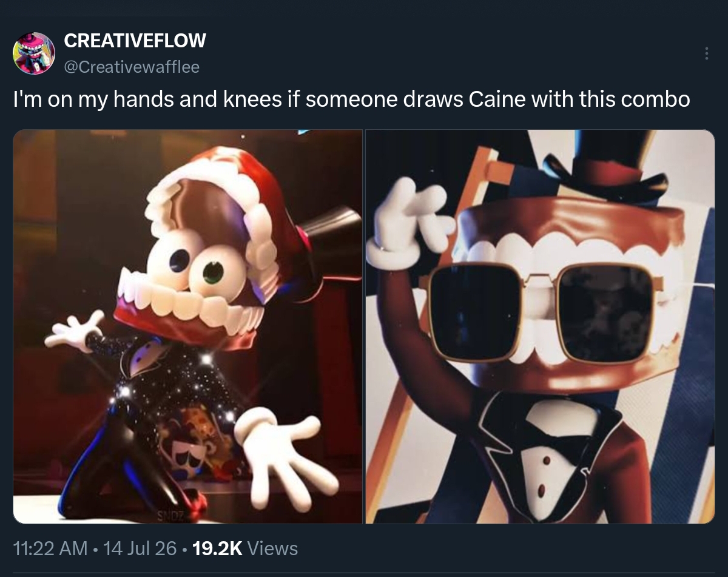728x577 pixels.
Task: Open the left image of kneeling Caine
Action: coord(187,326)
